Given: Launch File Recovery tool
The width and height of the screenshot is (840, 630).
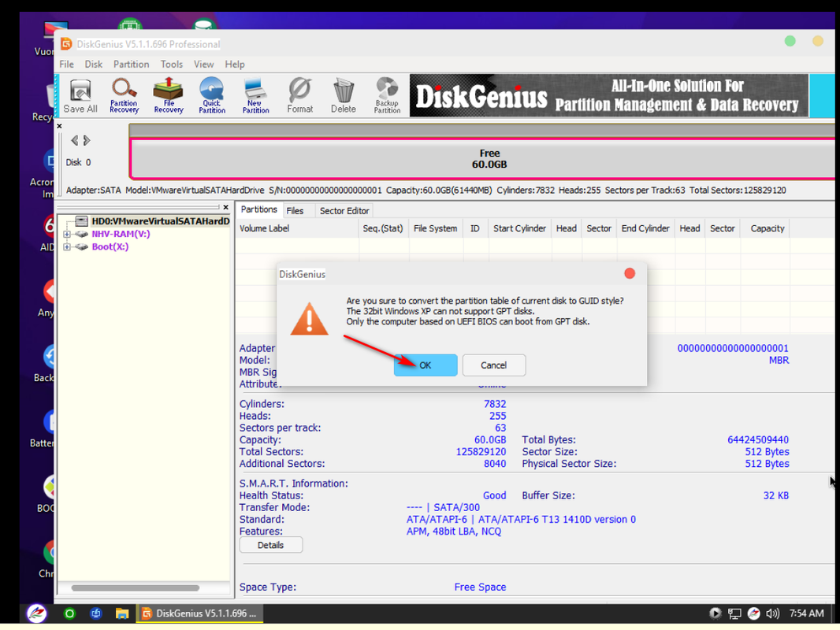Looking at the screenshot, I should coord(168,96).
